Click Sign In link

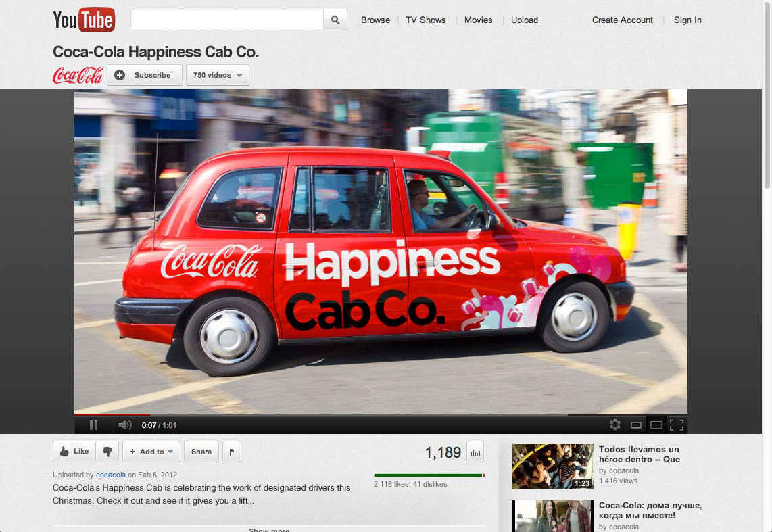tap(687, 20)
